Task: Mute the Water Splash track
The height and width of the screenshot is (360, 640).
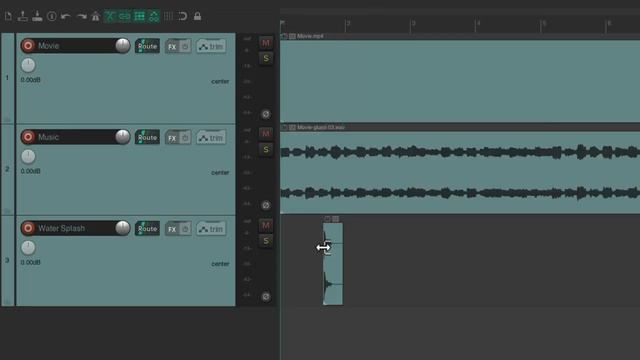Action: tap(266, 225)
